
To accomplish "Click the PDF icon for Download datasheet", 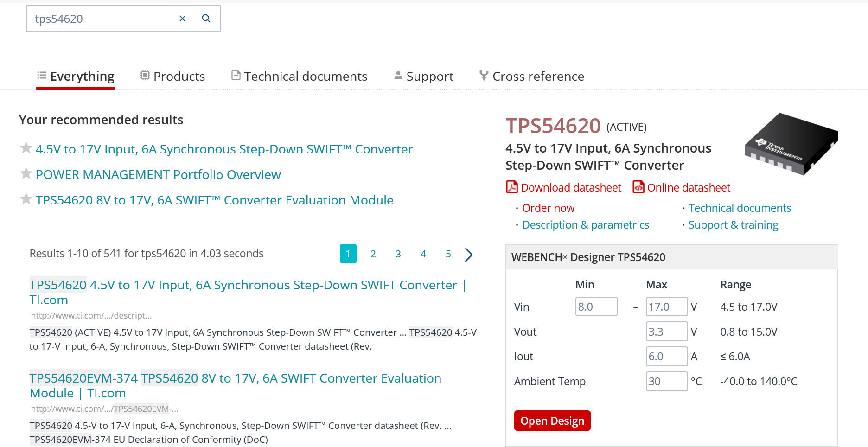I will coord(512,187).
